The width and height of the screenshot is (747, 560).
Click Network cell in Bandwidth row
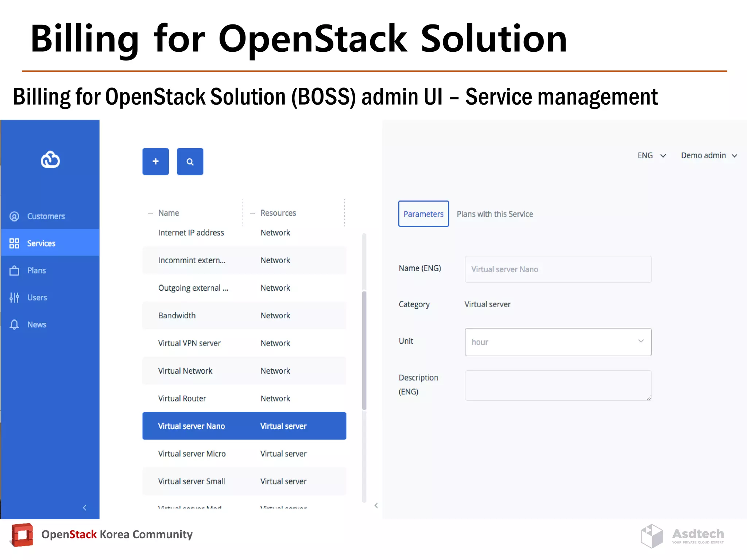click(275, 315)
